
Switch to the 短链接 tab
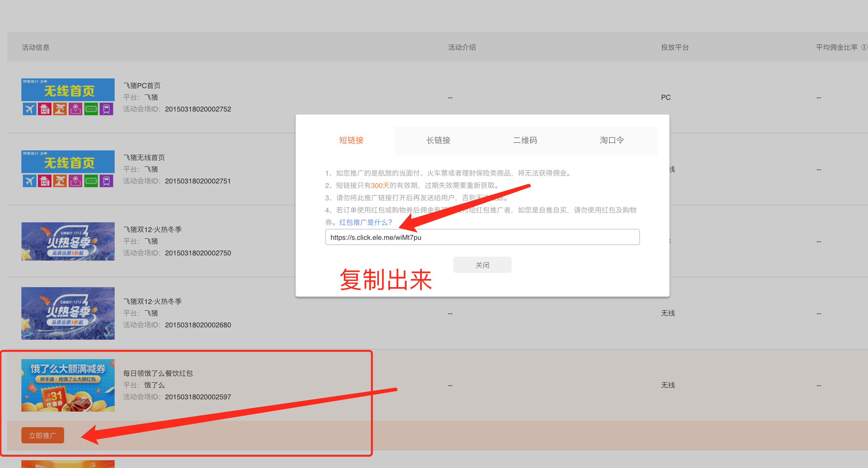click(351, 140)
